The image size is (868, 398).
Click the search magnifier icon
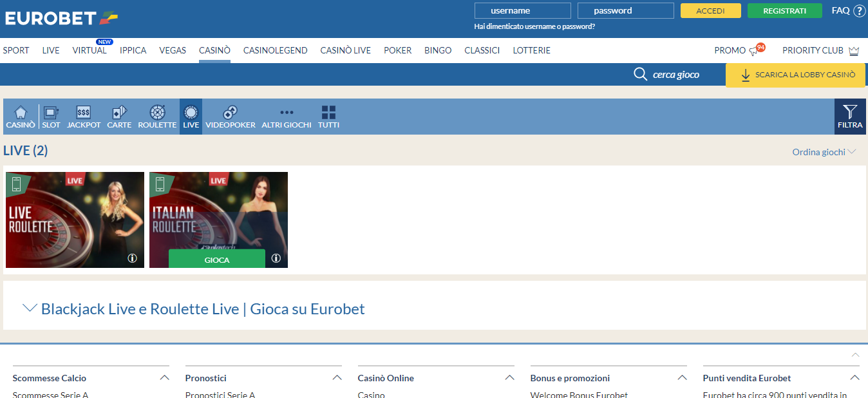click(x=640, y=75)
